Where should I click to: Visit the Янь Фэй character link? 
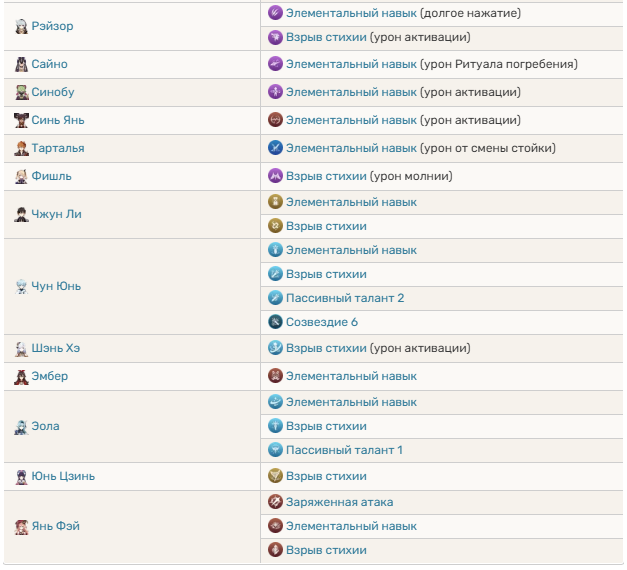(x=56, y=526)
